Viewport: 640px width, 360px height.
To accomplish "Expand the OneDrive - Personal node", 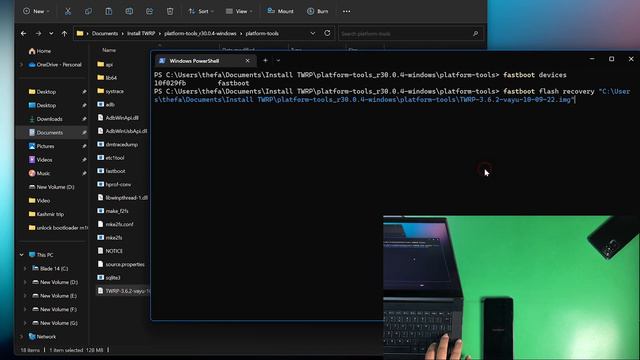I will (x=21, y=64).
